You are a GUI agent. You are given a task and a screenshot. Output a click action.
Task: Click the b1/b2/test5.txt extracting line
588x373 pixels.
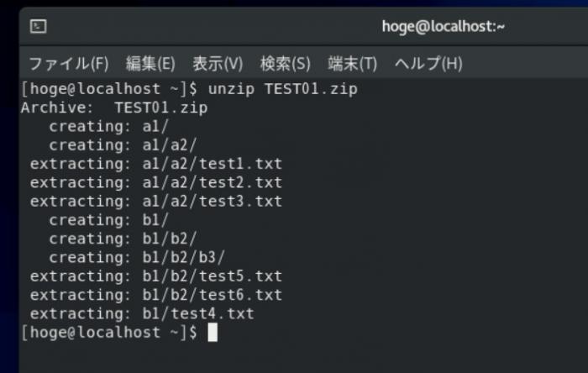coord(156,276)
